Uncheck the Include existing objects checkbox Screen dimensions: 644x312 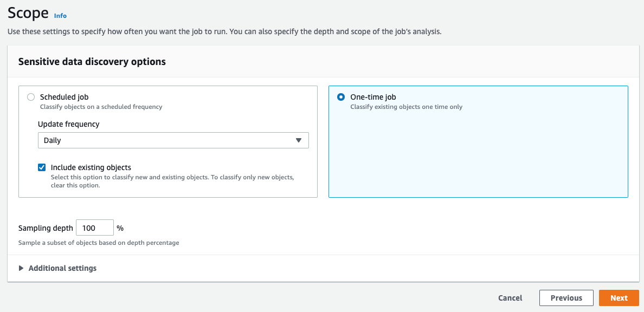tap(42, 167)
